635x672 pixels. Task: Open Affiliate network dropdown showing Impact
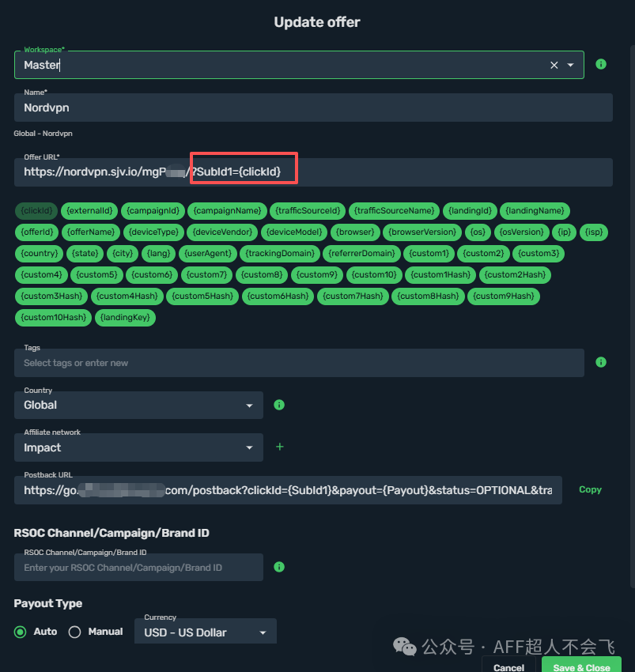coord(138,447)
